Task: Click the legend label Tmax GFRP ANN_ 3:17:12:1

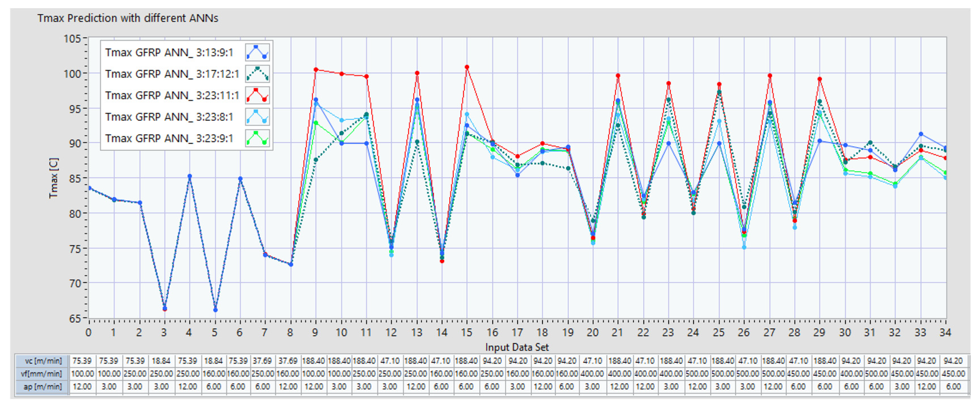Action: click(172, 74)
